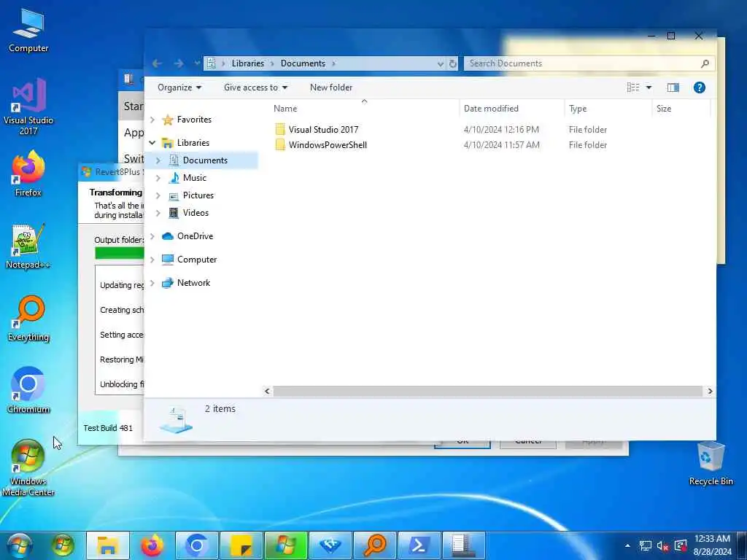This screenshot has width=747, height=560.
Task: Click the Sticky Notes taskbar icon
Action: (x=241, y=545)
